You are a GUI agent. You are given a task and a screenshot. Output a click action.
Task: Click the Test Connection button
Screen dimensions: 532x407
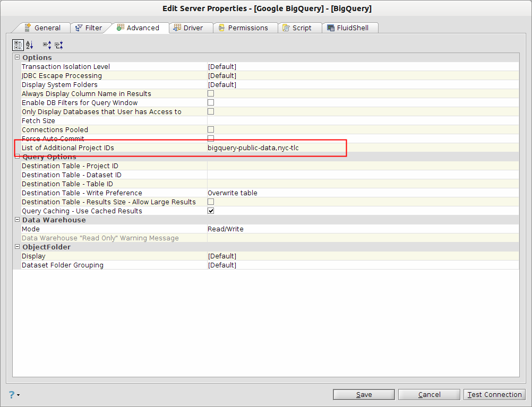click(494, 394)
